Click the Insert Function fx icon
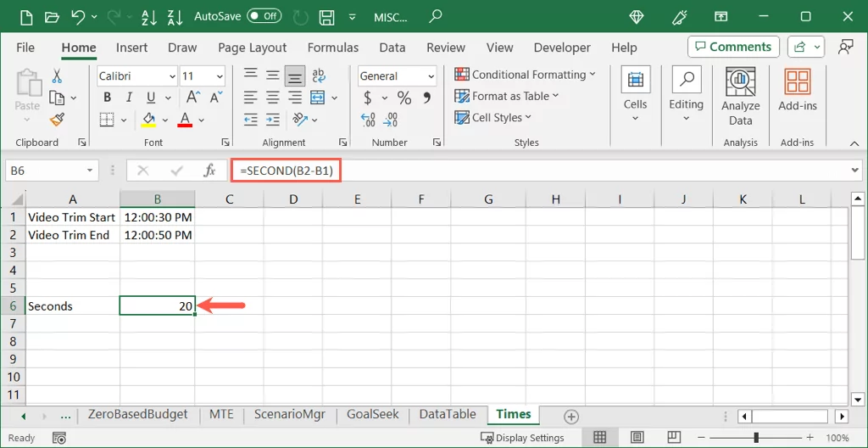 tap(209, 171)
